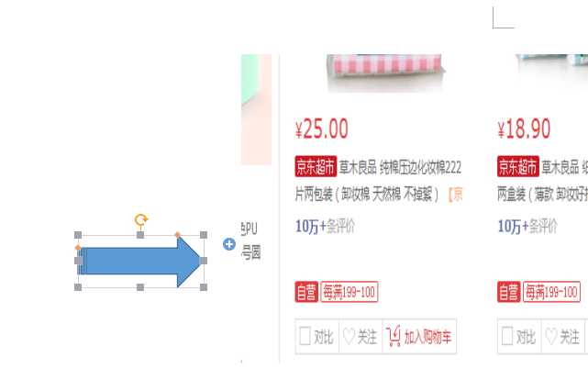This screenshot has width=588, height=391.
Task: Open 10万+ reviews of ¥25.00 item
Action: click(325, 227)
